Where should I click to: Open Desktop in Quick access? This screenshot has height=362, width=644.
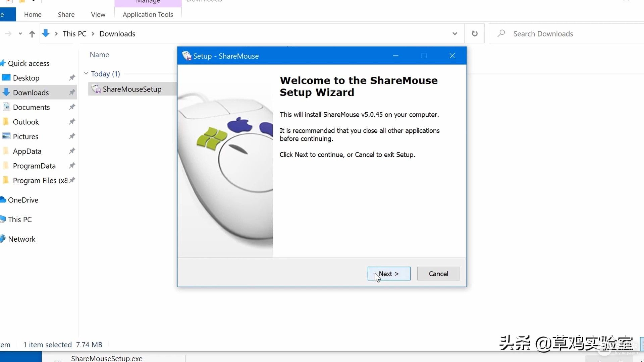coord(26,78)
